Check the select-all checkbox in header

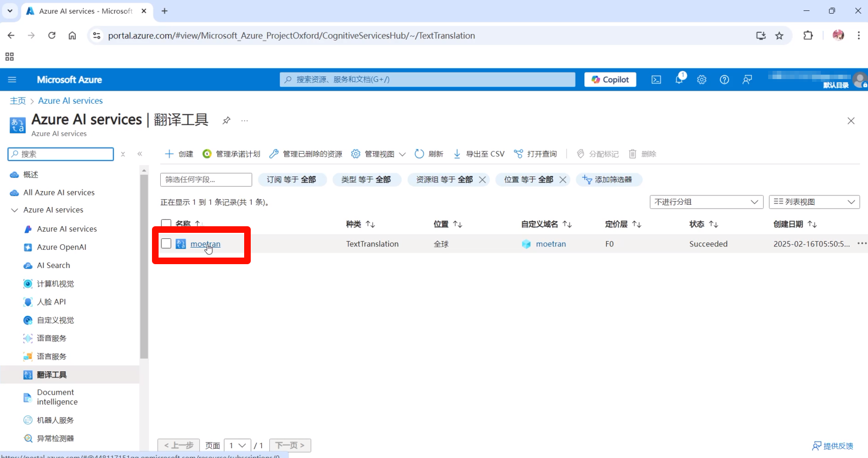pos(166,224)
